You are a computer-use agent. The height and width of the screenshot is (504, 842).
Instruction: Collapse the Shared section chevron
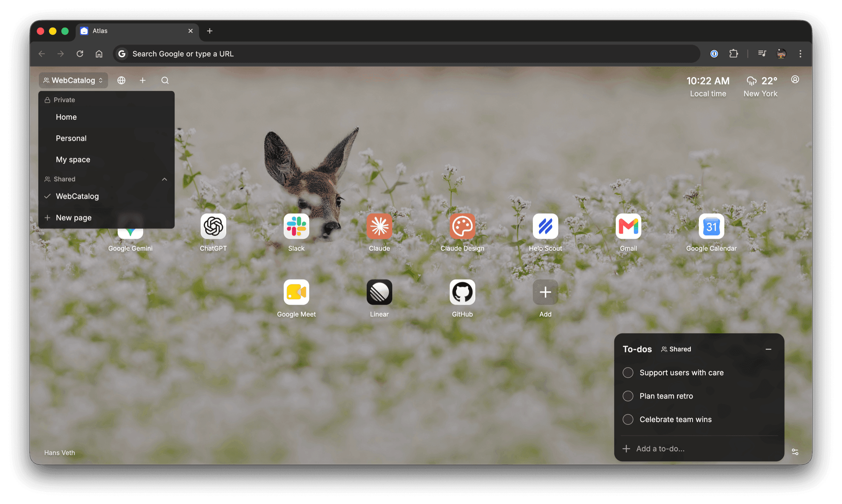click(x=164, y=179)
